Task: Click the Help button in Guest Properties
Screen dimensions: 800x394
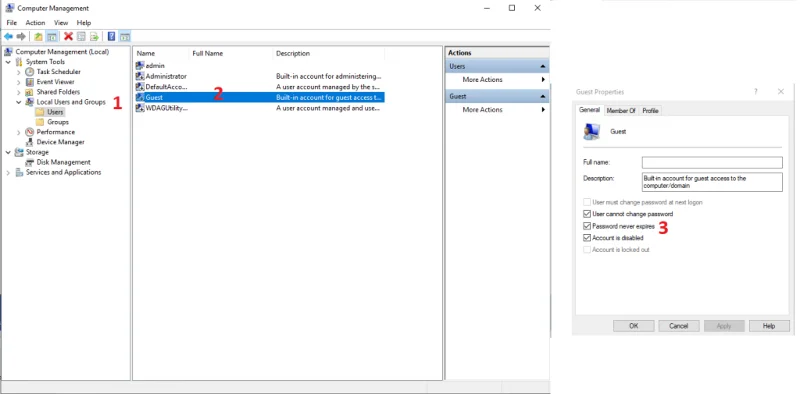Action: [x=769, y=326]
